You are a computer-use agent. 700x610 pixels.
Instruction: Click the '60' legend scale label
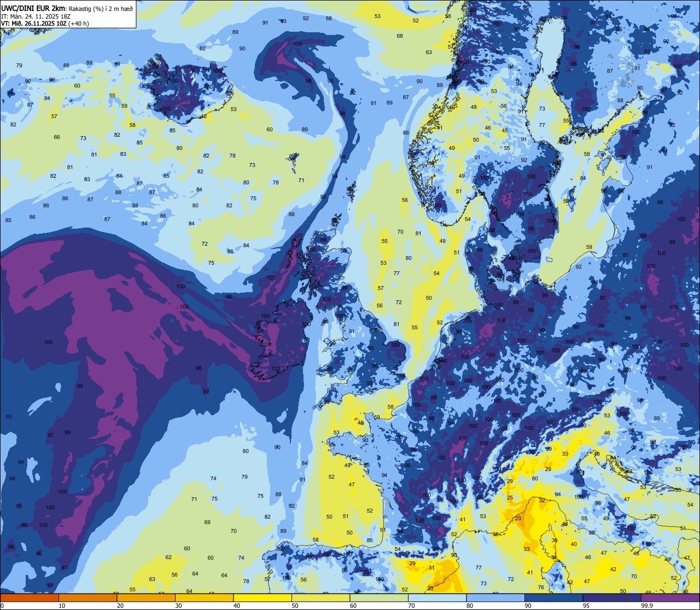(x=353, y=606)
